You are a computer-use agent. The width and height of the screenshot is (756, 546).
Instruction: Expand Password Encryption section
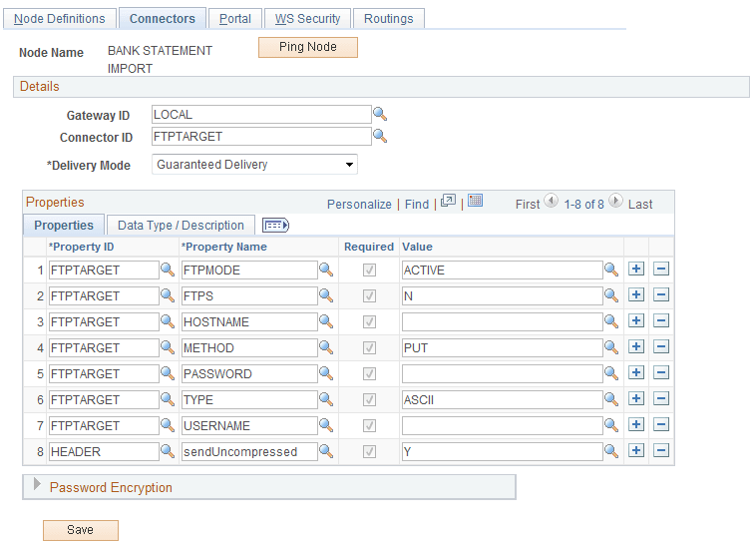point(37,485)
